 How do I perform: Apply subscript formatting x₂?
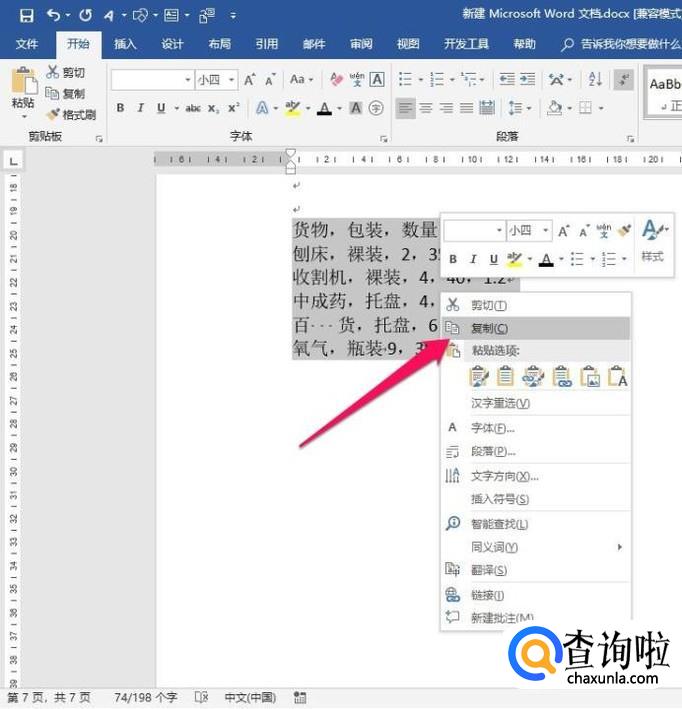213,108
